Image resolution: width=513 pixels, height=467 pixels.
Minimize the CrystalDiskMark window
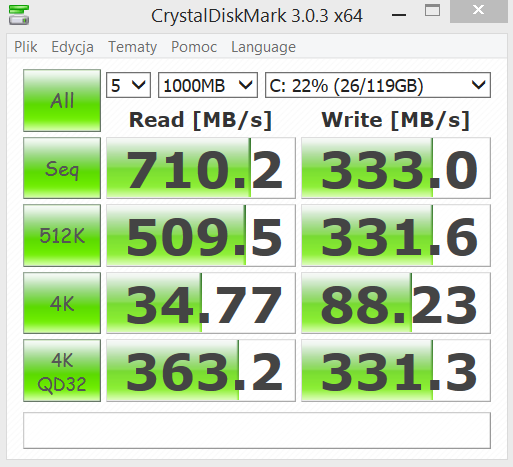pos(398,15)
